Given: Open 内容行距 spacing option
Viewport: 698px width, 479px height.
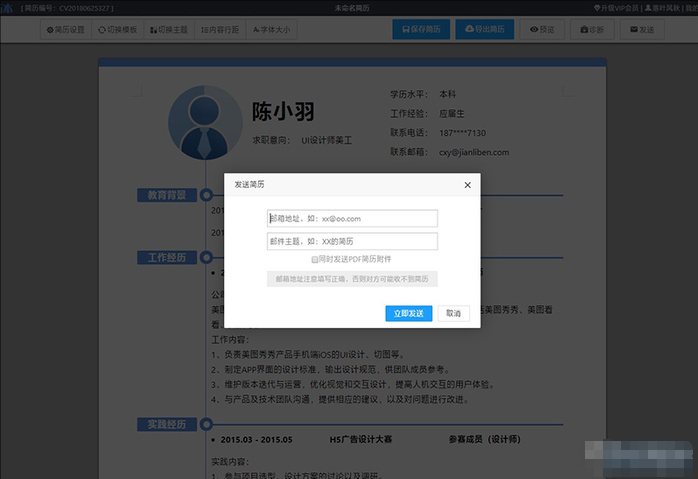Looking at the screenshot, I should point(220,30).
